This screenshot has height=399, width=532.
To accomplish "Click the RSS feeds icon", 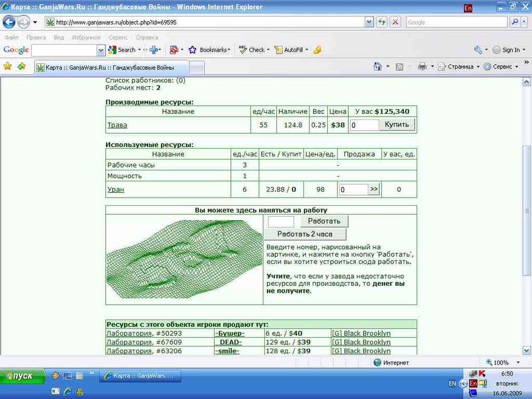I will 399,67.
